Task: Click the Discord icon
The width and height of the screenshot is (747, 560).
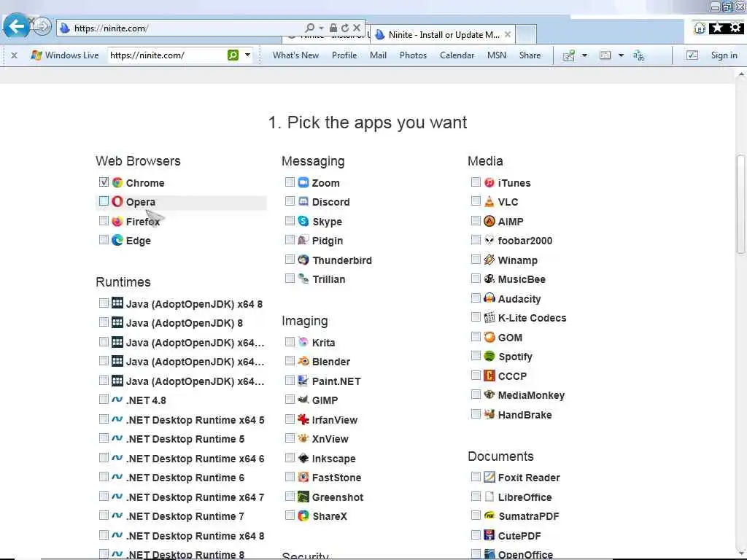Action: (303, 201)
